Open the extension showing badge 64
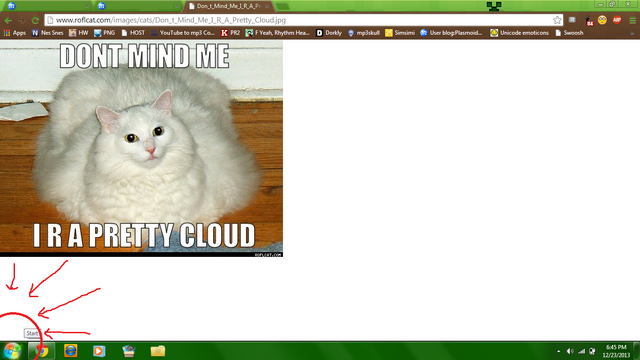 [x=589, y=20]
